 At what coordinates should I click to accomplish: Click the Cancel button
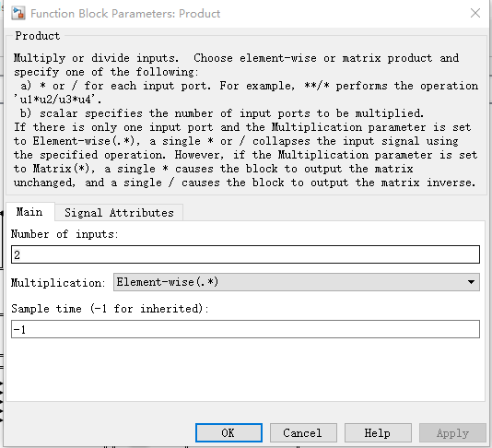tap(303, 432)
